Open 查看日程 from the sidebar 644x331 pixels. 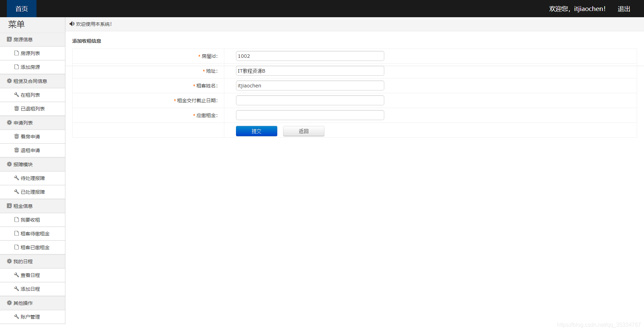coord(32,275)
